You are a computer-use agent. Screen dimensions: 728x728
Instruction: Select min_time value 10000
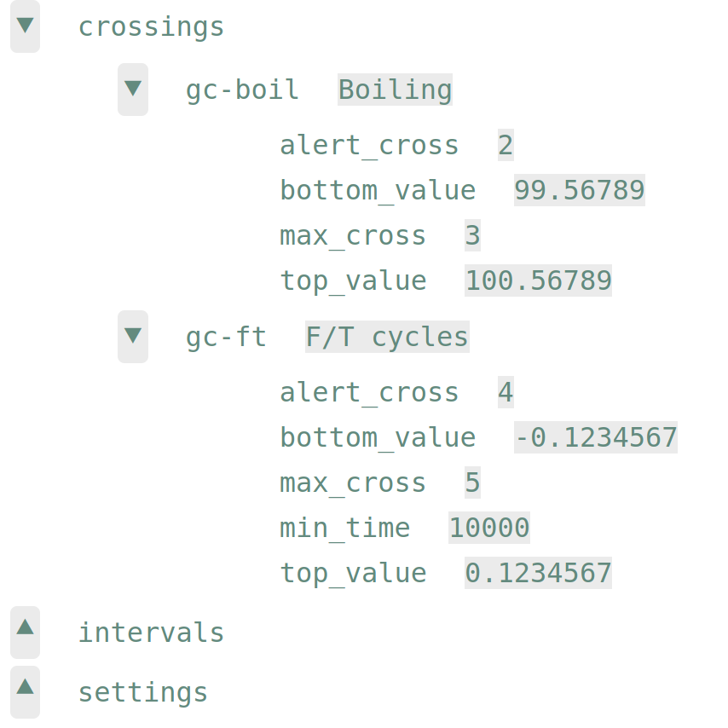[x=489, y=528]
